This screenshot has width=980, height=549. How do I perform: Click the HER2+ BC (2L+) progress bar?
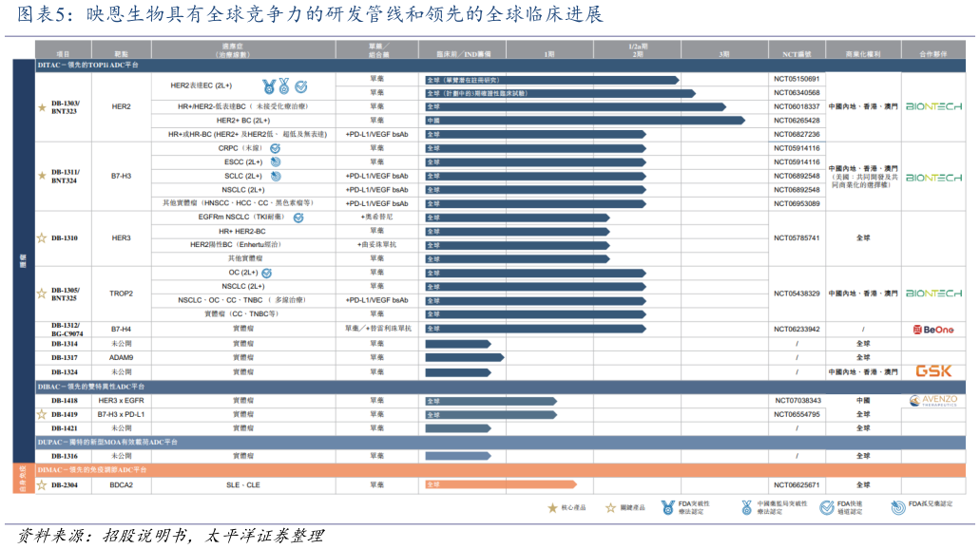(585, 121)
